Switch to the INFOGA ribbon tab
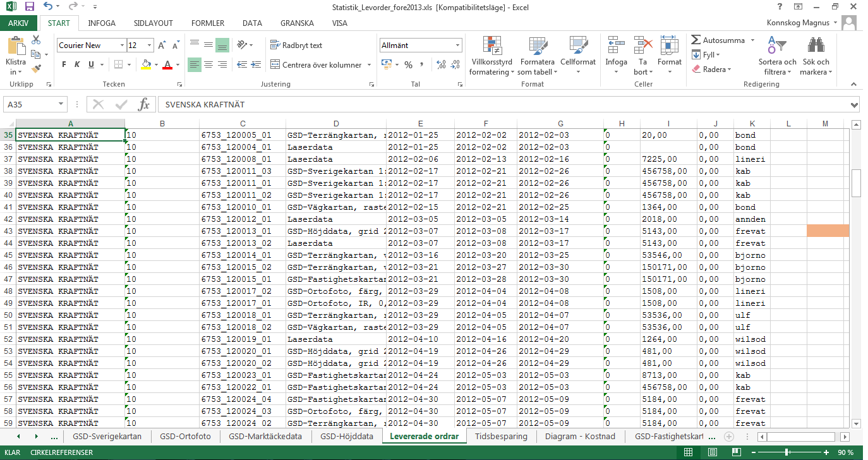This screenshot has width=868, height=460. click(x=102, y=23)
